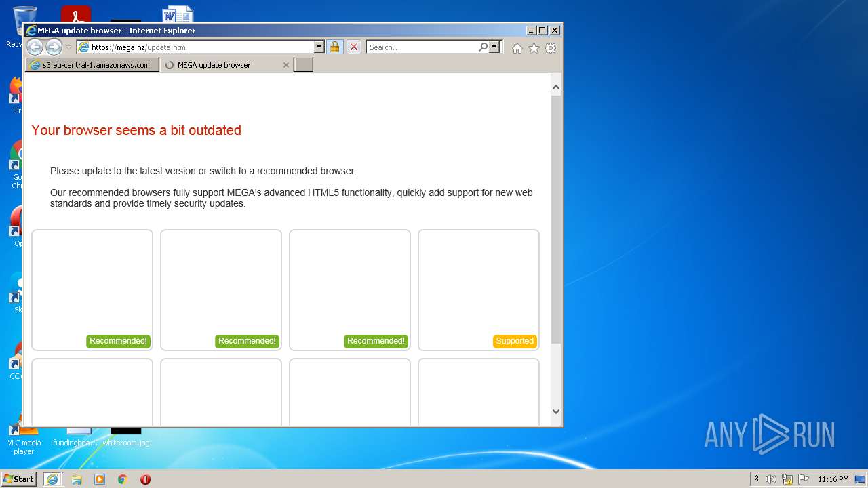Click into the Search box
The image size is (868, 488).
422,47
